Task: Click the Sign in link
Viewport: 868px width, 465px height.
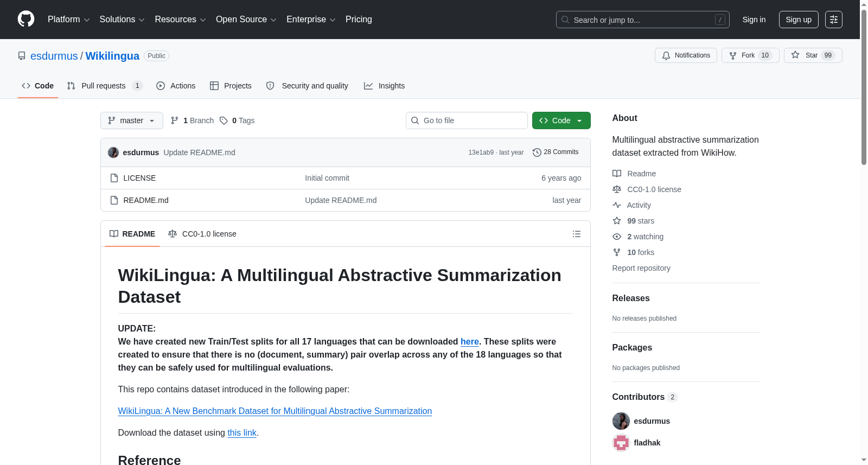Action: (x=754, y=20)
